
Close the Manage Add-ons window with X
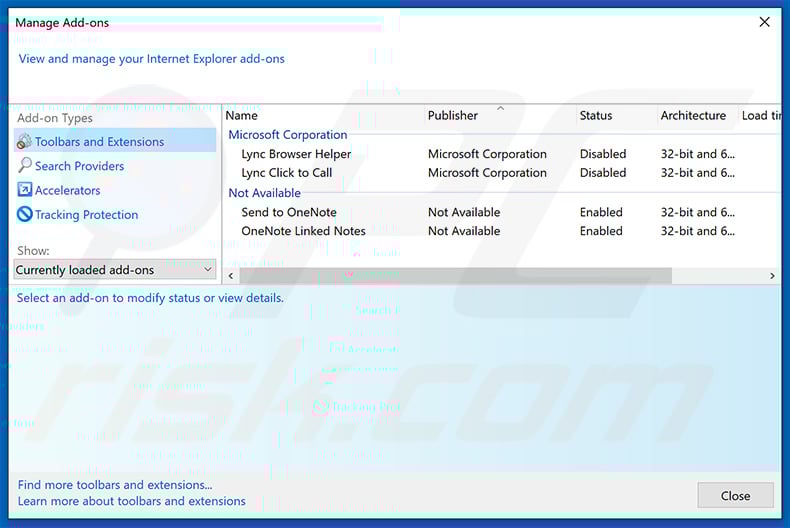tap(764, 22)
